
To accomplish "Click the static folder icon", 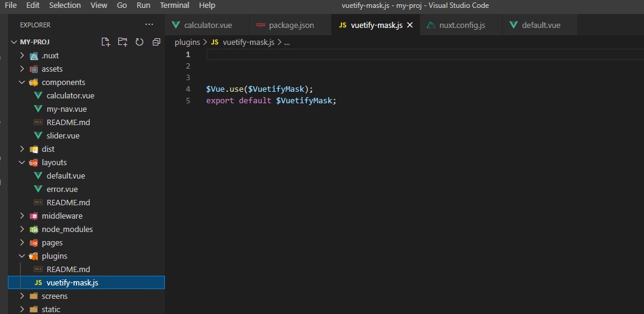I will point(34,310).
